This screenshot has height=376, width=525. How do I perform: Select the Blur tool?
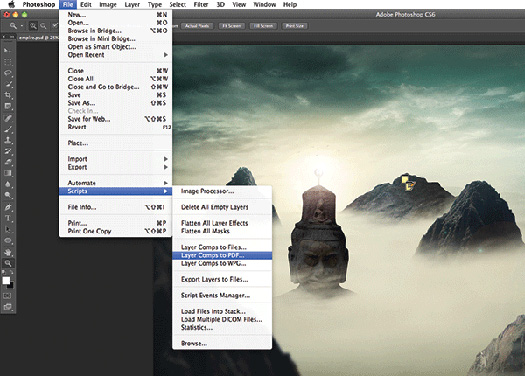click(7, 184)
